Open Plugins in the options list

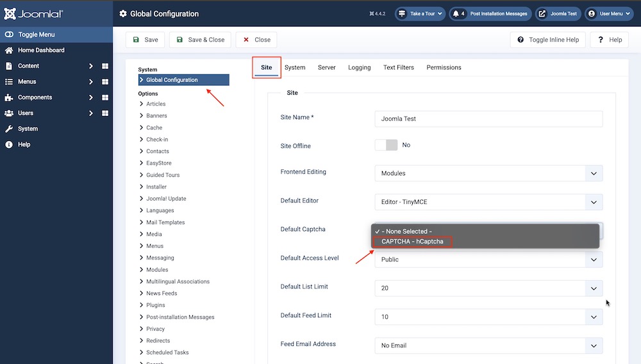(x=155, y=305)
